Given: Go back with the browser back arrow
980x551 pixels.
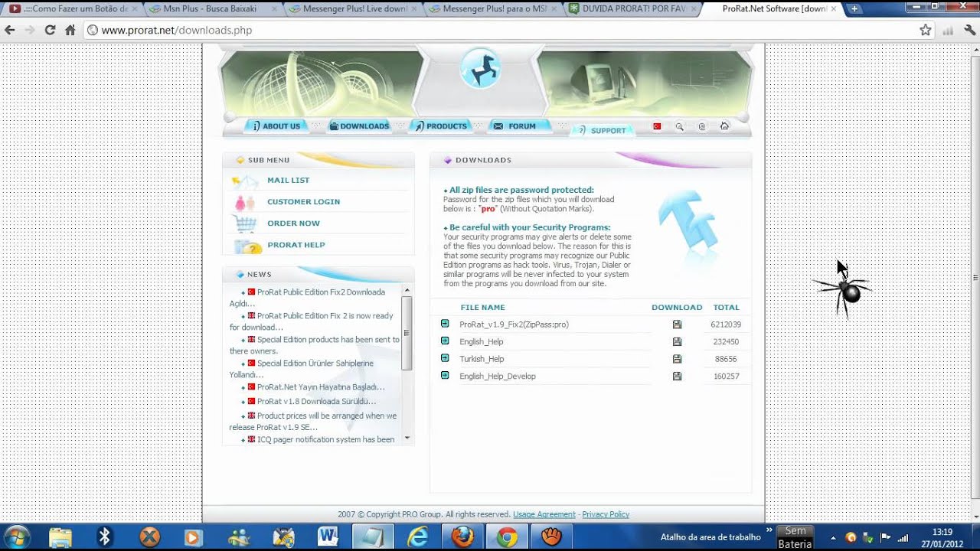Looking at the screenshot, I should point(10,30).
